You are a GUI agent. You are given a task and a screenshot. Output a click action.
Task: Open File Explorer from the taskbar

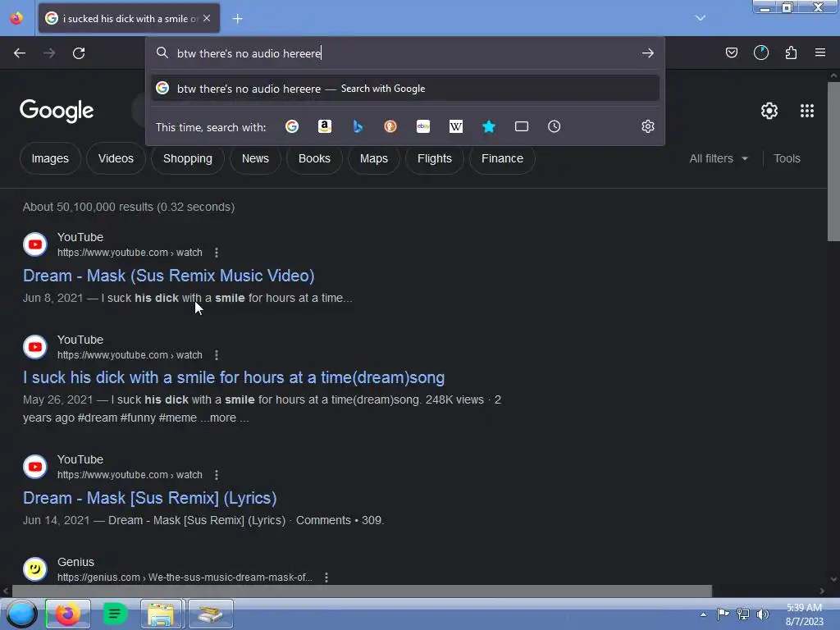162,614
